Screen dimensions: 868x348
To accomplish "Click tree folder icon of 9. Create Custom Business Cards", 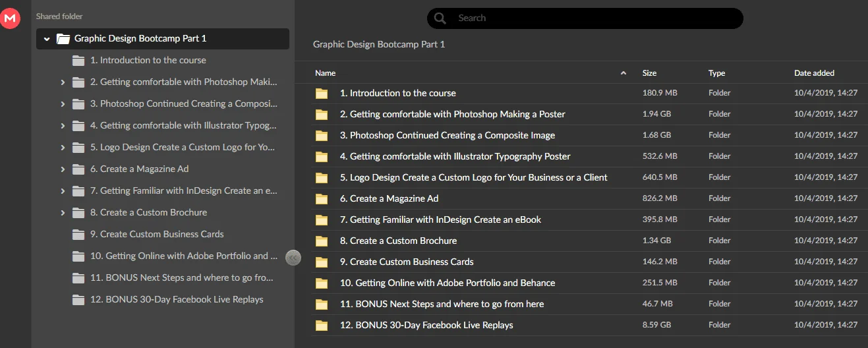I will 78,235.
